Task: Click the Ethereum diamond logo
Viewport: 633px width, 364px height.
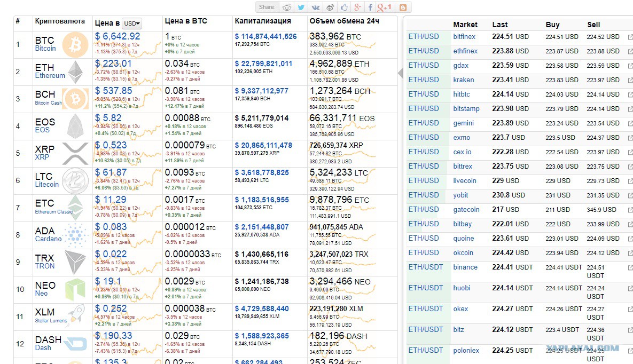Action: pos(75,72)
